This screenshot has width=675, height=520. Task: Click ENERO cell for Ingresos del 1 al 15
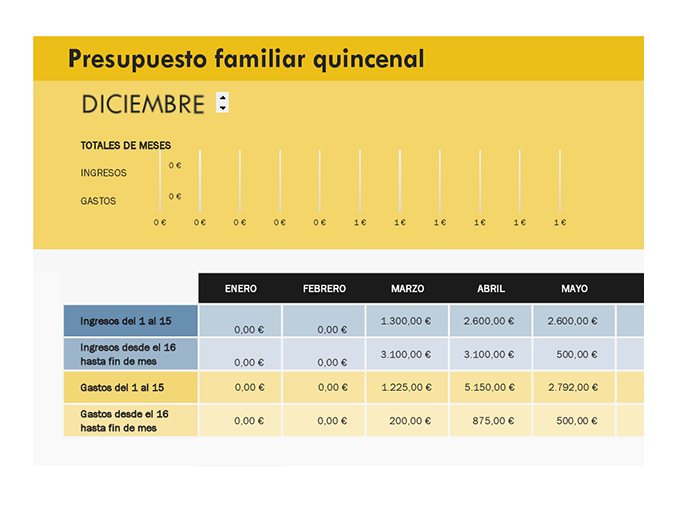[240, 321]
